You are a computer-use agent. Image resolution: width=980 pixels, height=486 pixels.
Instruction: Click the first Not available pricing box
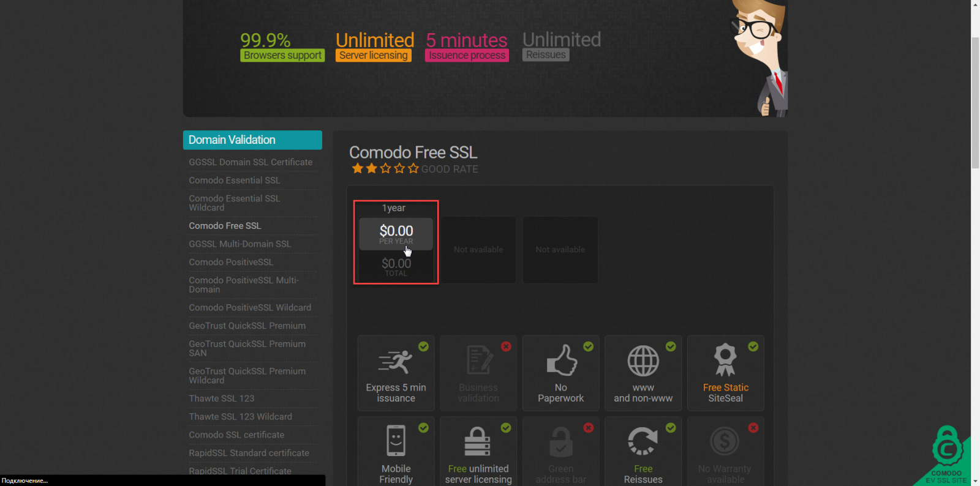click(x=478, y=250)
